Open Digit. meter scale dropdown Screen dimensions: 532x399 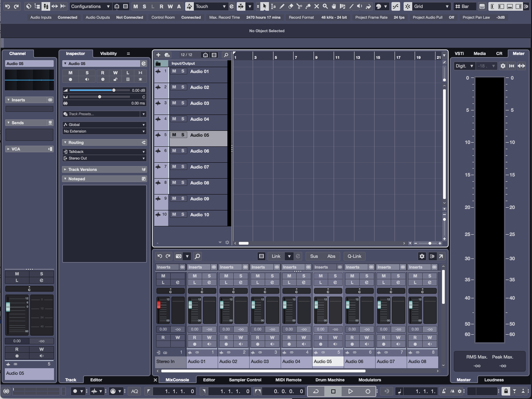point(464,66)
